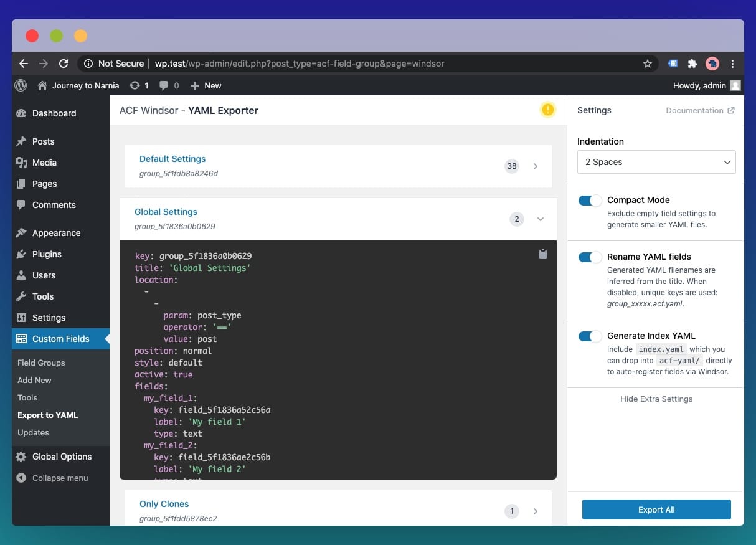The image size is (756, 545).
Task: Click the browser back arrow
Action: 24,64
